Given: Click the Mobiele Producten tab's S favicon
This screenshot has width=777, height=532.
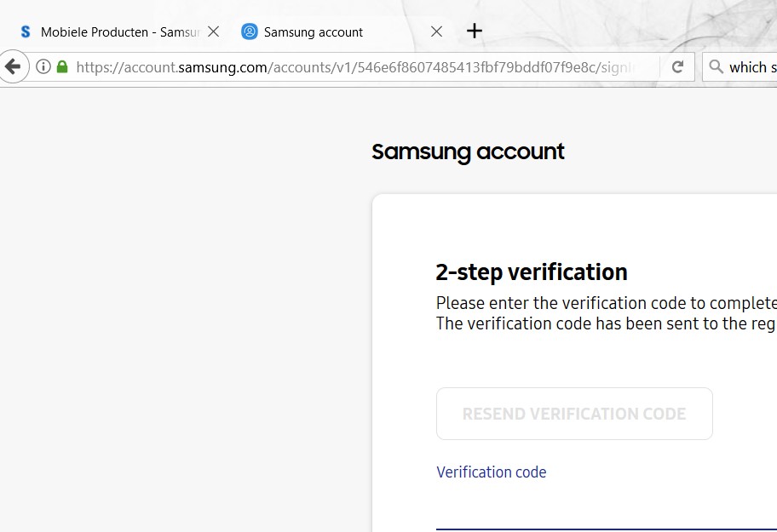Looking at the screenshot, I should click(x=25, y=31).
